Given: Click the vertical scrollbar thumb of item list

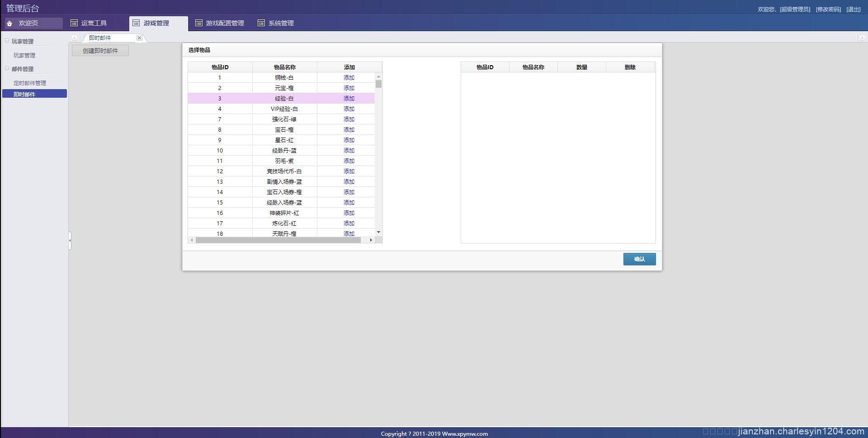Looking at the screenshot, I should tap(378, 84).
